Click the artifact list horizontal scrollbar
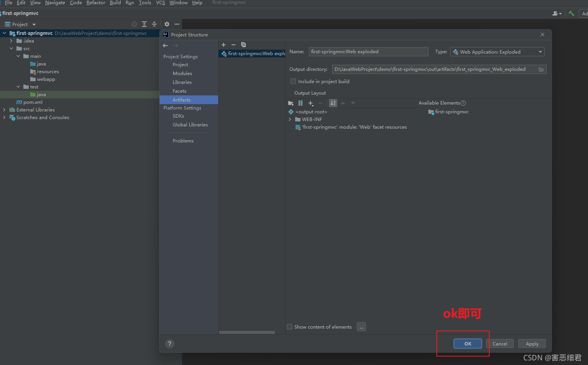 [x=247, y=332]
